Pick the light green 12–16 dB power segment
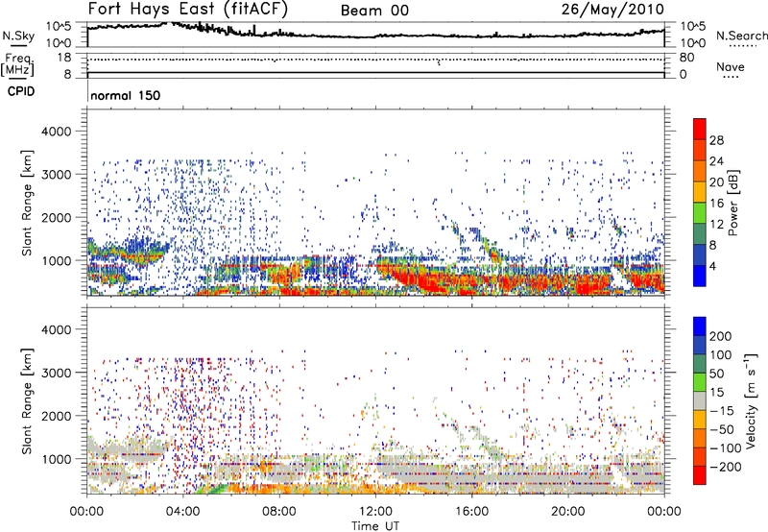The image size is (768, 532). (700, 213)
